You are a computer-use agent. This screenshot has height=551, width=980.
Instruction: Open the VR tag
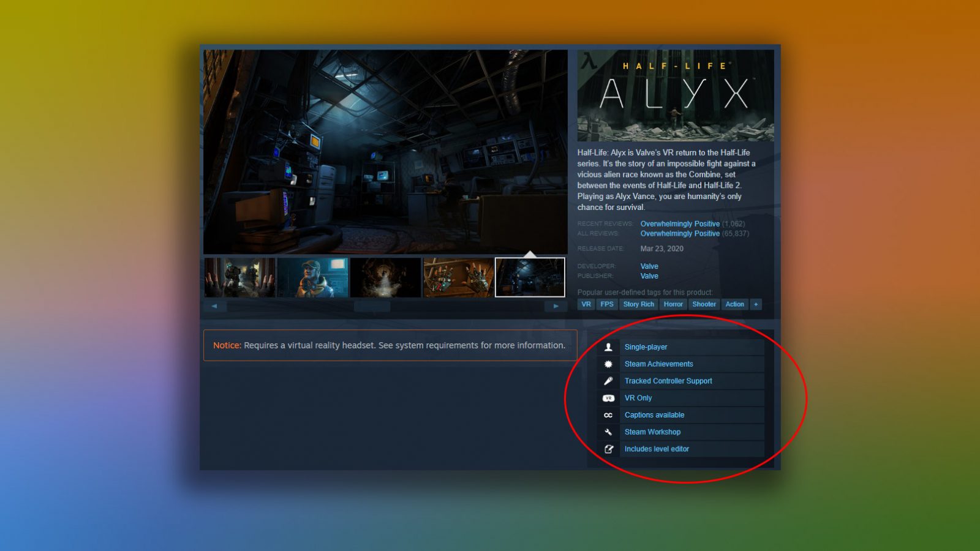tap(586, 304)
